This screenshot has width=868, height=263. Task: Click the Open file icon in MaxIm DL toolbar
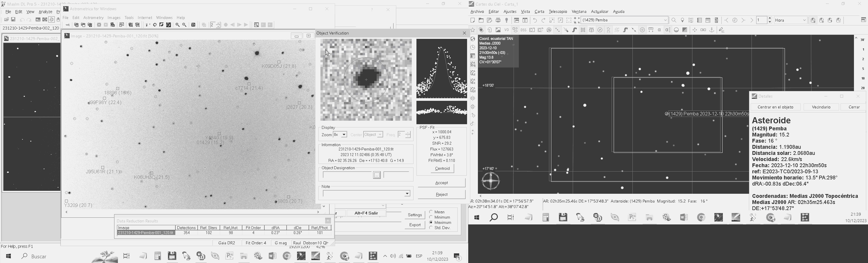coord(6,20)
